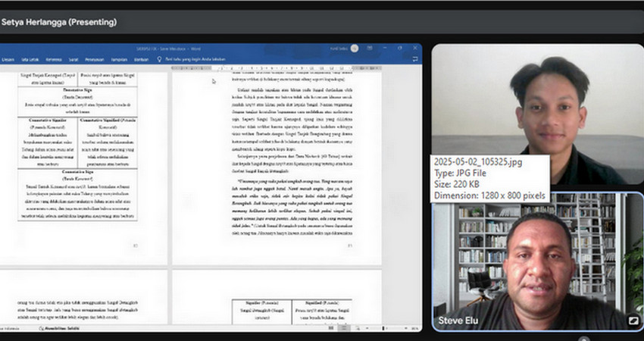The image size is (644, 341).
Task: Click the lightbulb Tell Me icon
Action: coord(160,59)
